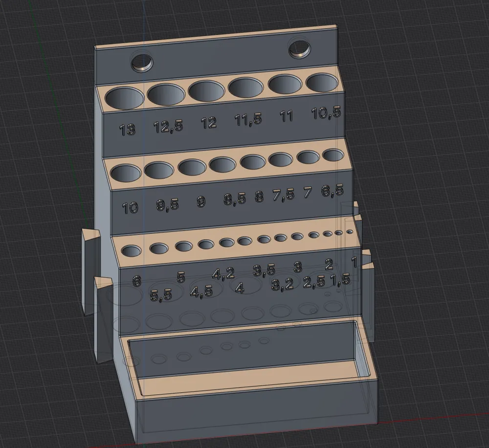Select the hole above the 10 label

(x=126, y=174)
